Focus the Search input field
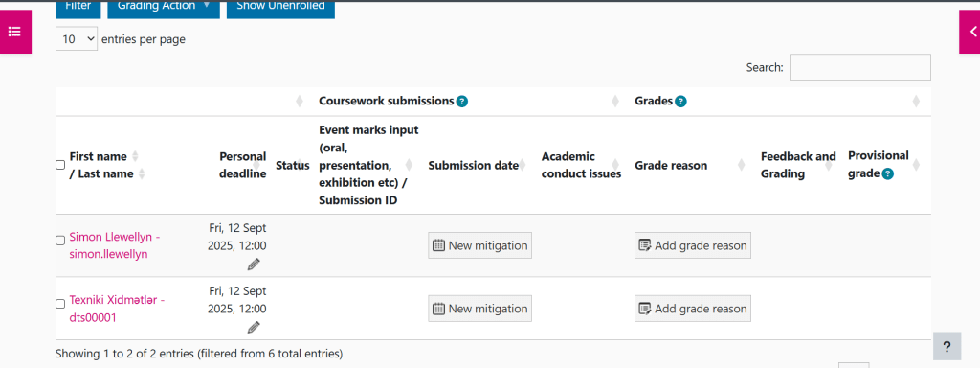980x368 pixels. coord(860,67)
